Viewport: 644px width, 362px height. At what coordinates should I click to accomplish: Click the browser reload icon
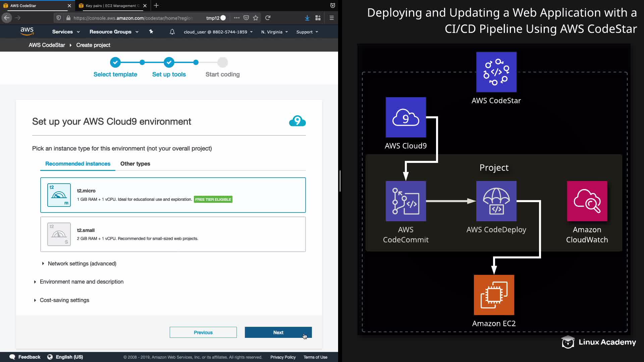coord(268,18)
